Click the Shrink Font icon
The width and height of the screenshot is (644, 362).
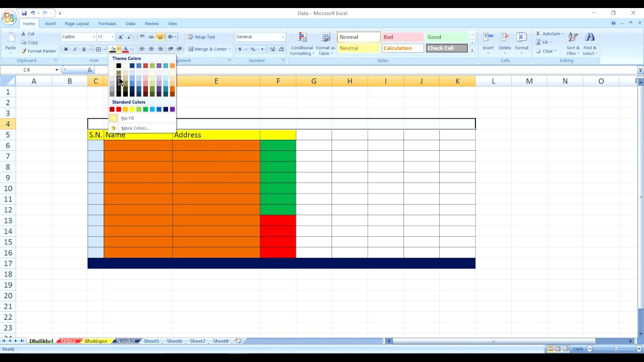click(x=129, y=37)
